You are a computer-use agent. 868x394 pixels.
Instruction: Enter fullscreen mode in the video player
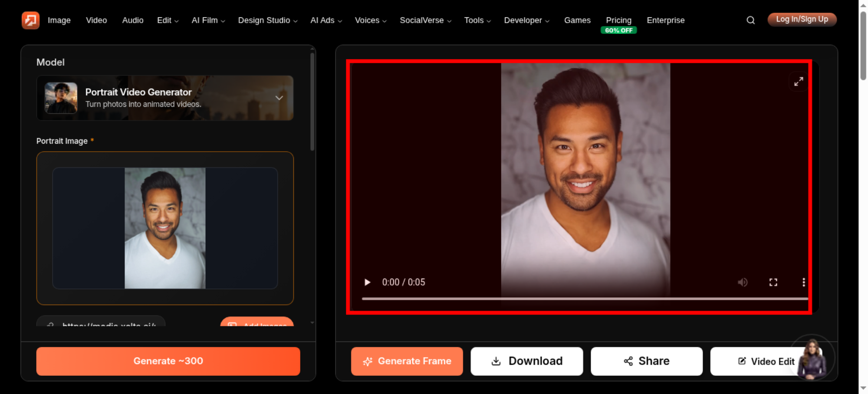(x=773, y=282)
